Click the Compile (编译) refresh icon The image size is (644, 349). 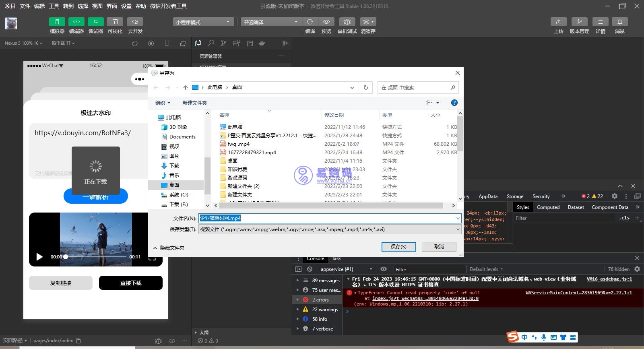(x=310, y=22)
